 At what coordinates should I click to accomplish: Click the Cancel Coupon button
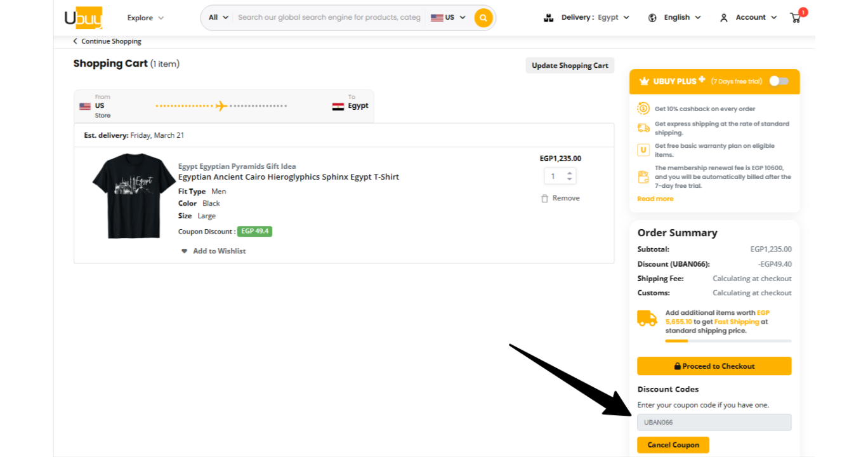(673, 445)
